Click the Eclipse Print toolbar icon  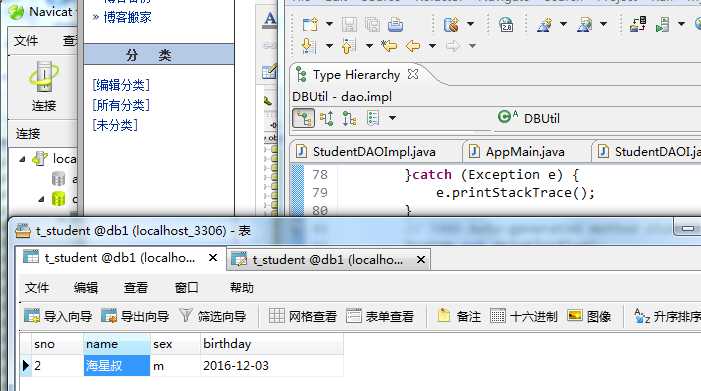395,24
